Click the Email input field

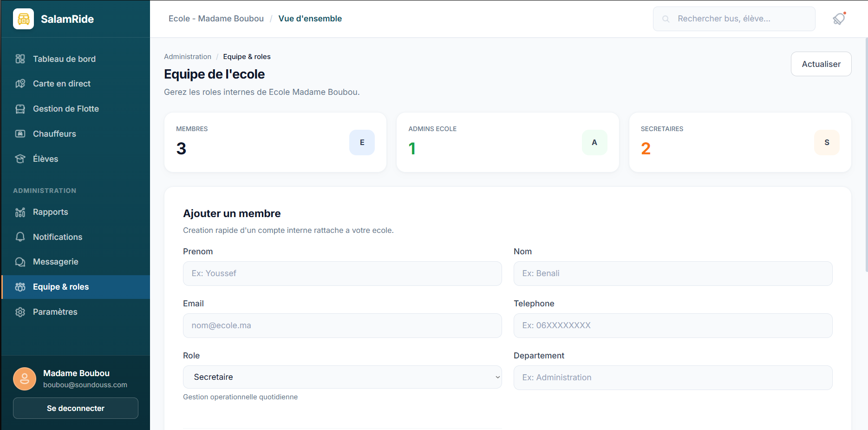click(x=342, y=325)
